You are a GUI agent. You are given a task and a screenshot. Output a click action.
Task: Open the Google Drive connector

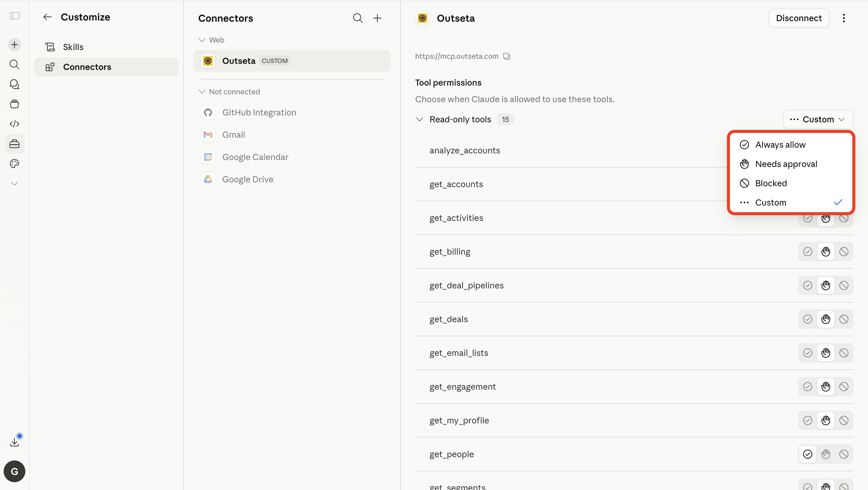tap(292, 179)
